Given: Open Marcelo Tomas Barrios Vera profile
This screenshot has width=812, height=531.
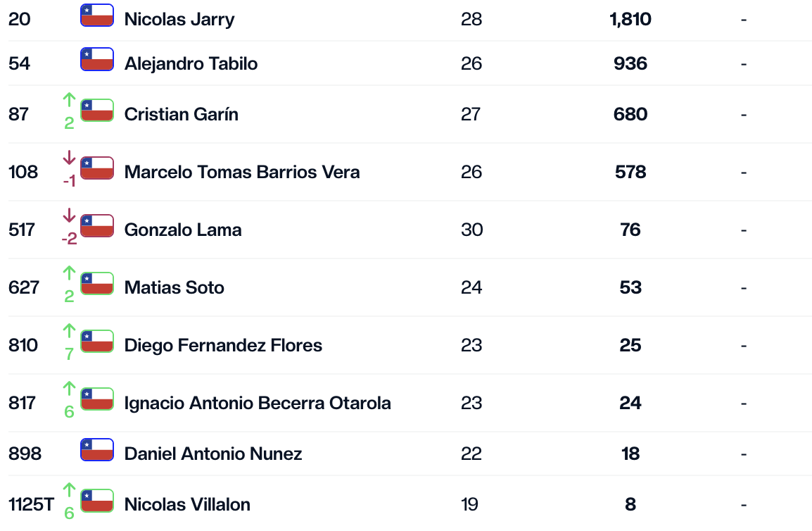Looking at the screenshot, I should (242, 172).
